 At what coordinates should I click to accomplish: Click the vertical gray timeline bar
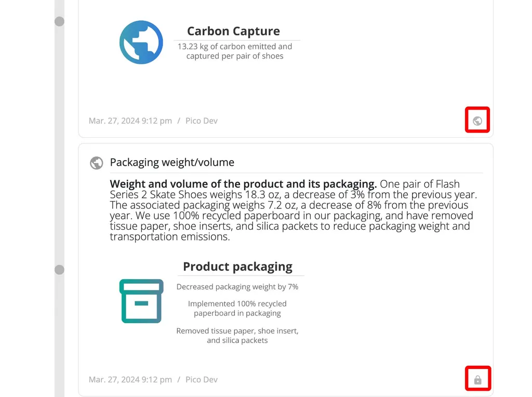59,156
